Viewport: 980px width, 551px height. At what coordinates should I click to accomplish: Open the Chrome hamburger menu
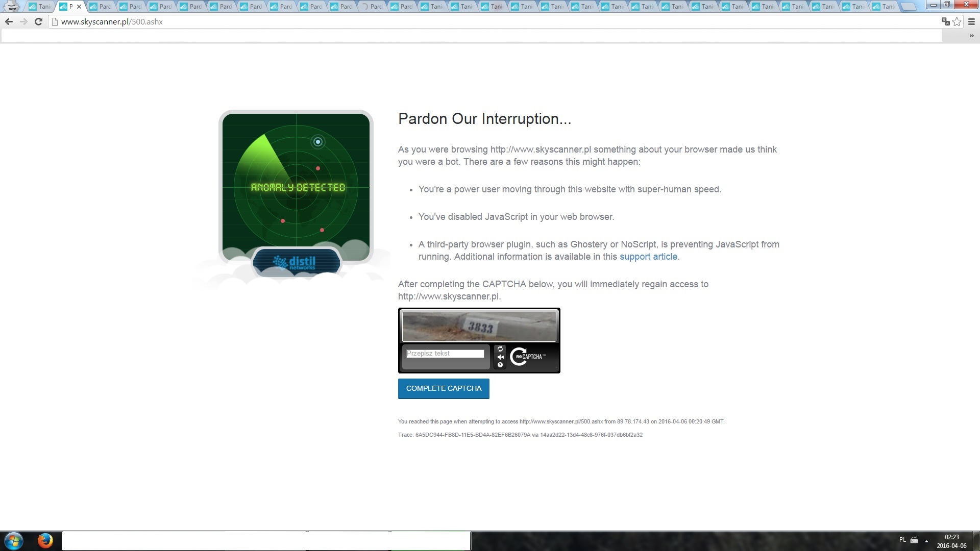pyautogui.click(x=971, y=21)
